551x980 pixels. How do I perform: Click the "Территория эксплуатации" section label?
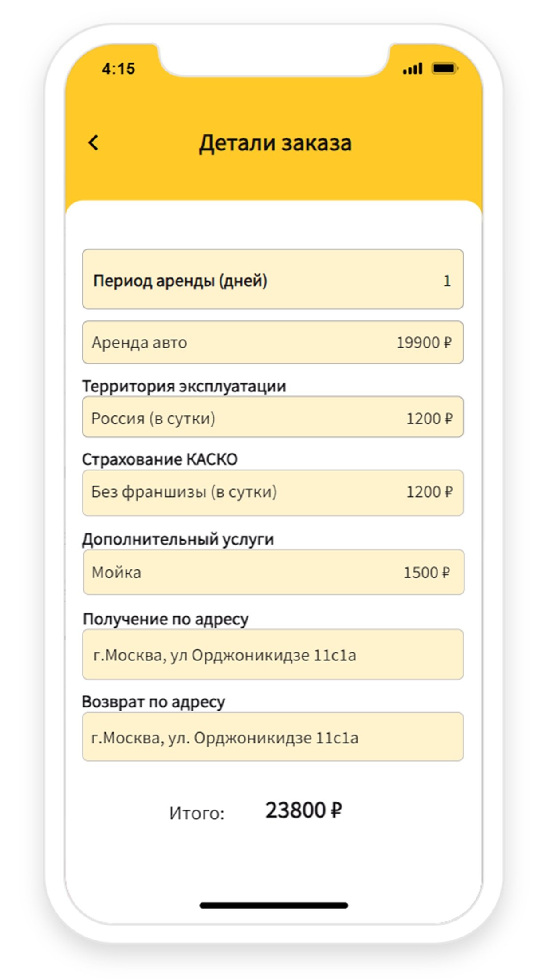point(184,386)
